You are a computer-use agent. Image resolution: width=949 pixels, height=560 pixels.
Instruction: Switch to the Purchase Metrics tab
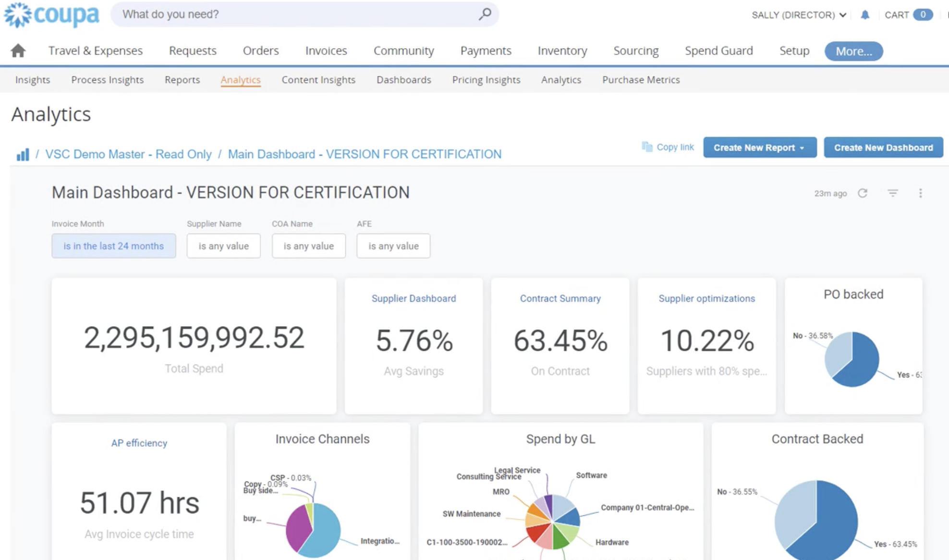click(641, 80)
